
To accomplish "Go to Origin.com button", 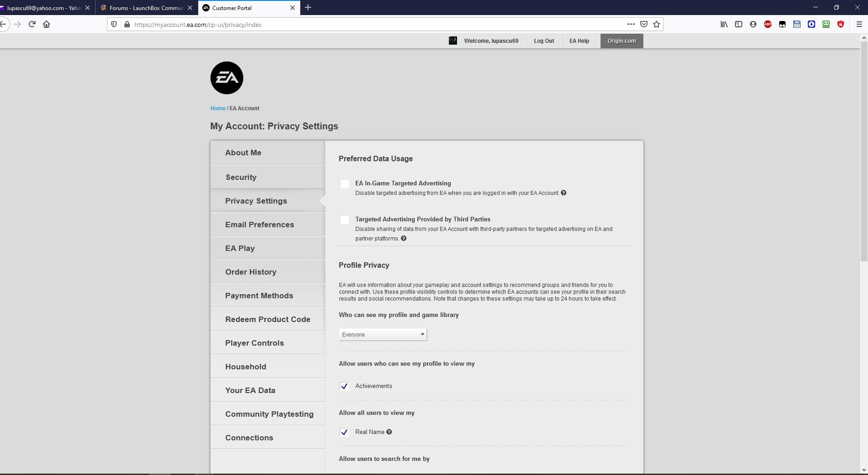I will 622,41.
